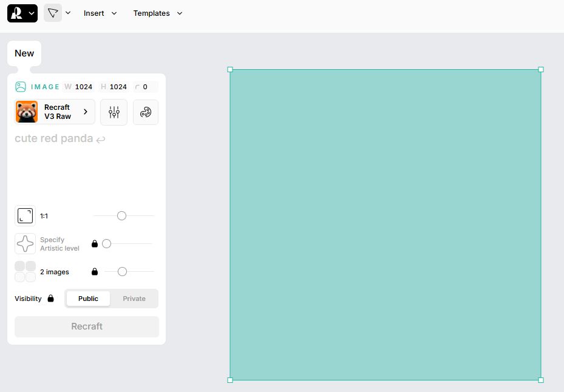Screen dimensions: 564x392
Task: Switch to the New tab
Action: click(24, 53)
